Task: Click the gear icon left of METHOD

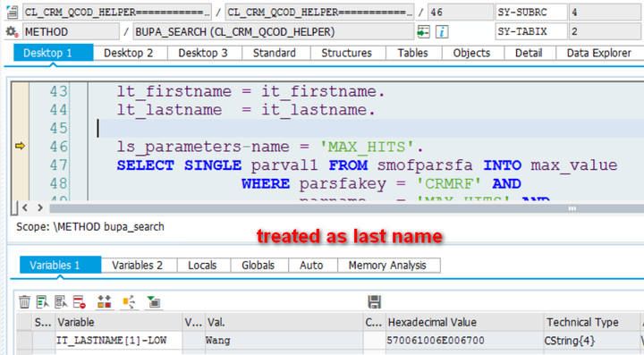Action: [x=12, y=32]
